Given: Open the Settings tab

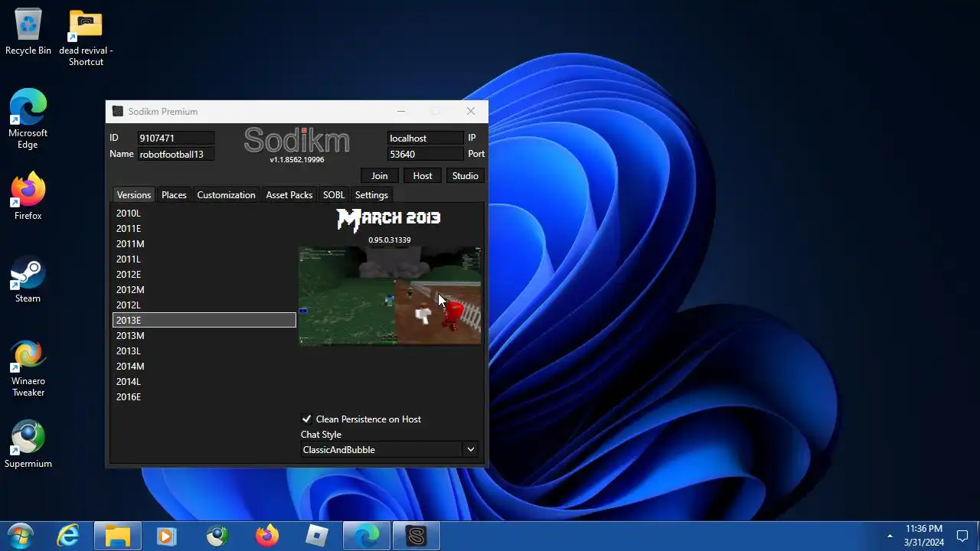Looking at the screenshot, I should pos(371,195).
